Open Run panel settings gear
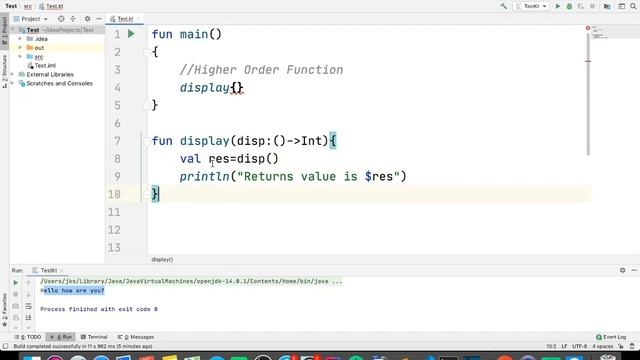640x360 pixels. point(622,270)
